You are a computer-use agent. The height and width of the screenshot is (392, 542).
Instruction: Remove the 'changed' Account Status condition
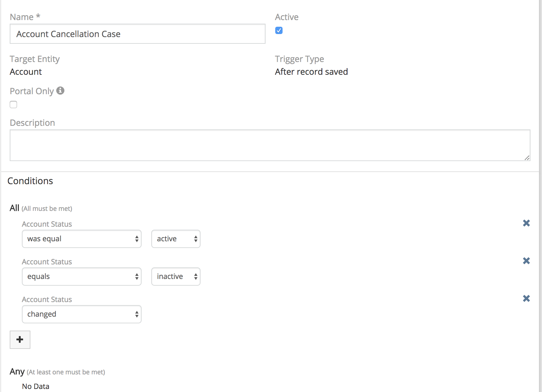click(526, 299)
